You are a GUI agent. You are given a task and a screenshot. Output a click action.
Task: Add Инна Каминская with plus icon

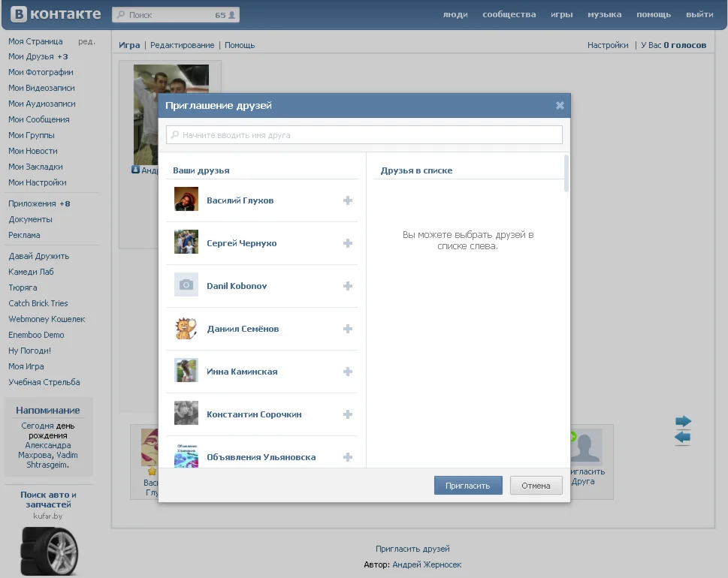(x=347, y=372)
